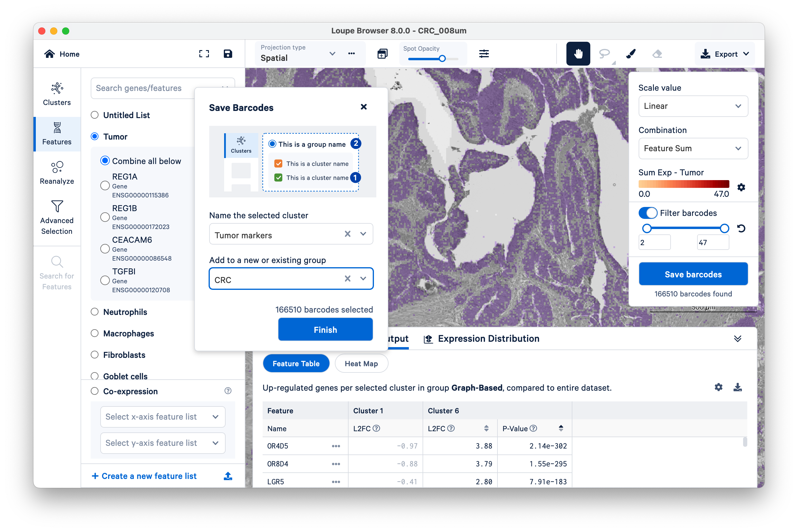Image resolution: width=798 pixels, height=532 pixels.
Task: Select the Neutrophils feature list radio
Action: coord(95,312)
